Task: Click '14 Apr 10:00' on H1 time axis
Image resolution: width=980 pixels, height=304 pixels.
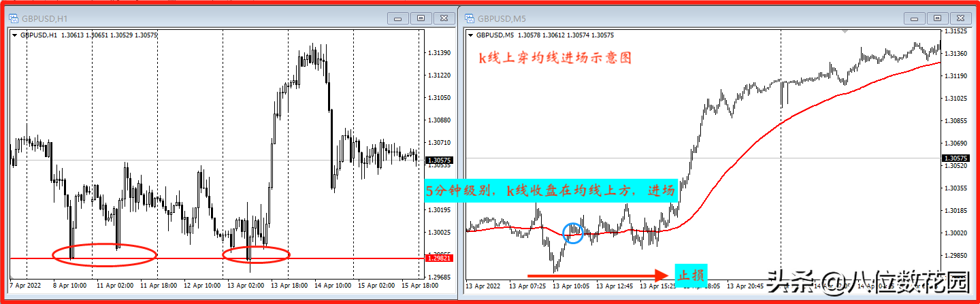Action: tap(334, 286)
